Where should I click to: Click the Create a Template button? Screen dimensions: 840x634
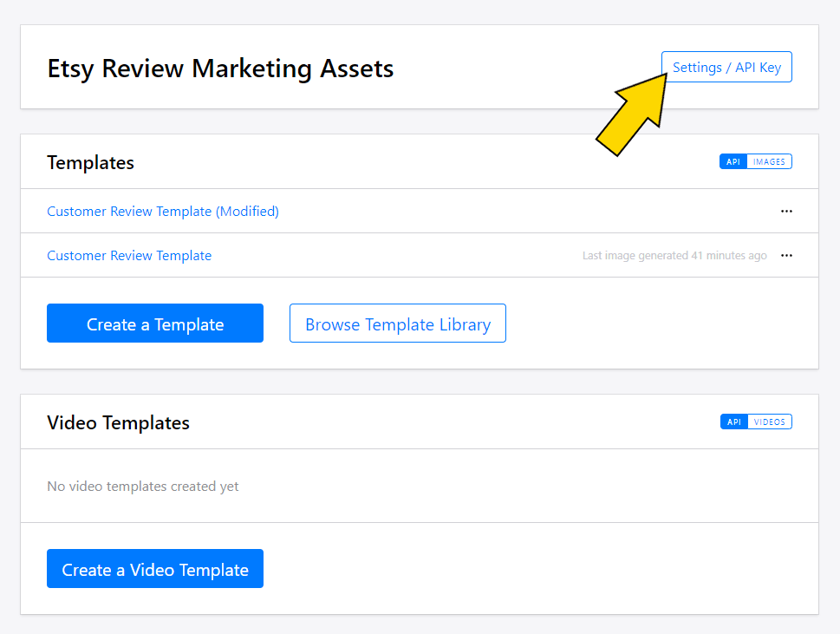(x=155, y=324)
